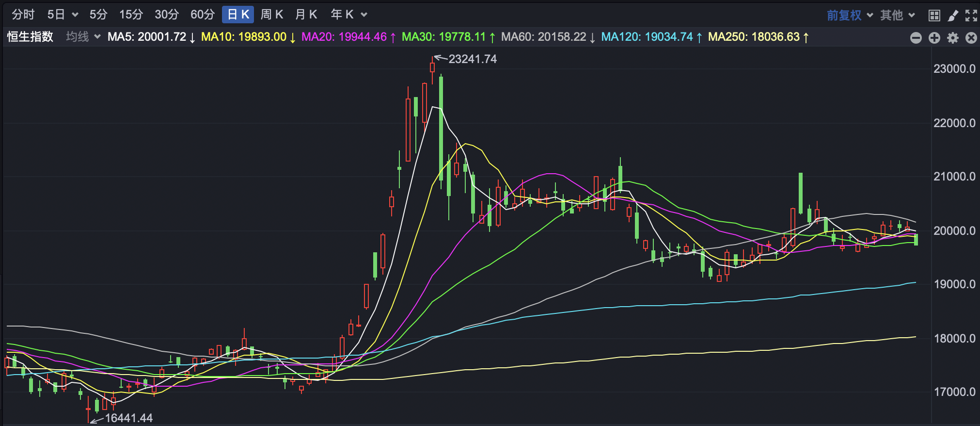Image resolution: width=980 pixels, height=426 pixels.
Task: Click the 22000.0 price axis label
Action: pyautogui.click(x=954, y=123)
